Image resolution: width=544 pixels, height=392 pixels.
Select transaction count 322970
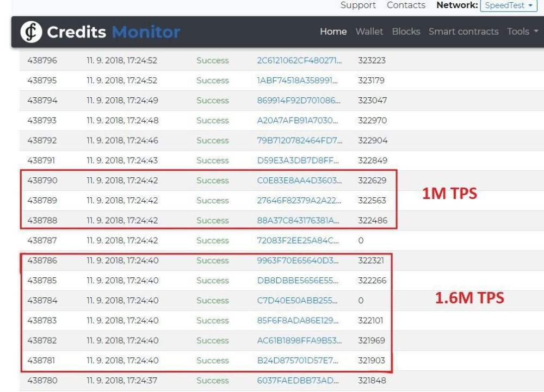pos(372,121)
